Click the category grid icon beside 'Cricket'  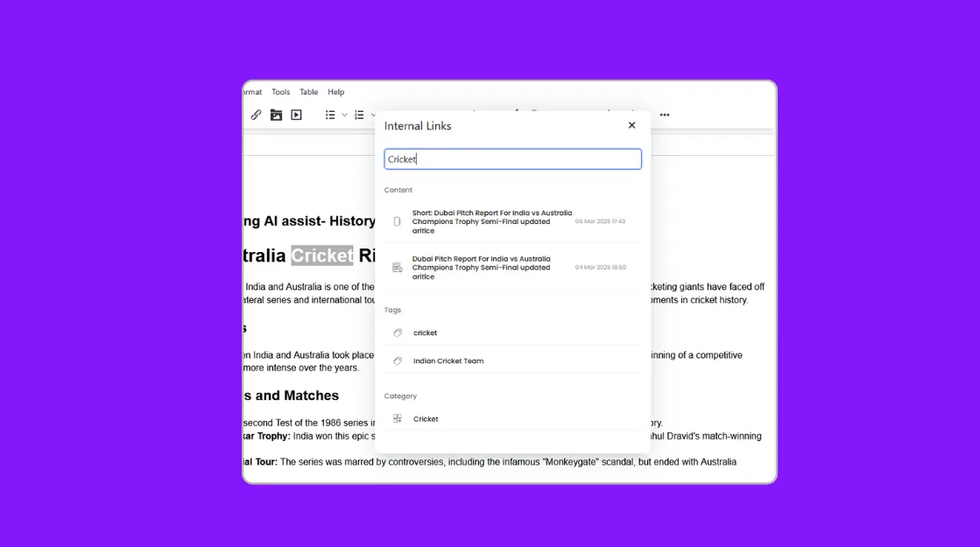pyautogui.click(x=398, y=419)
